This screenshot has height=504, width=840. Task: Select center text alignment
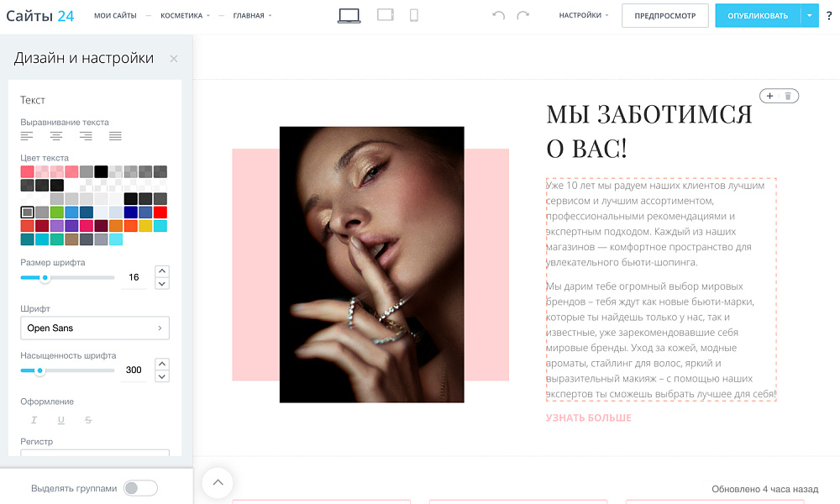55,136
